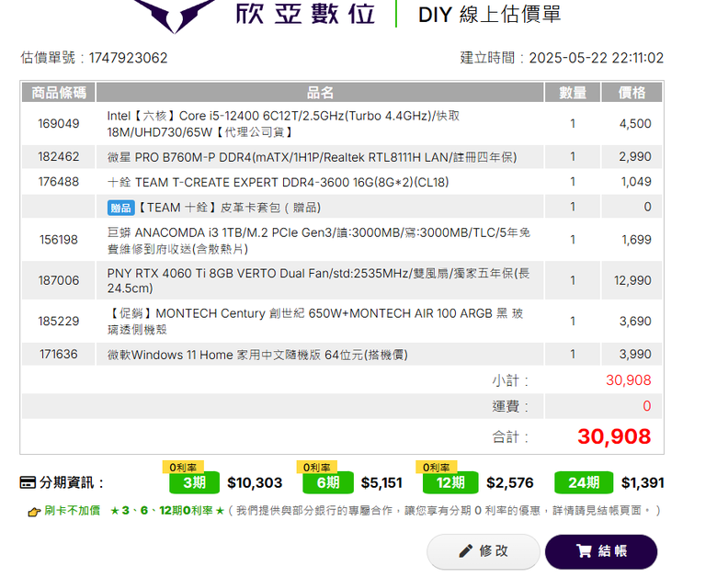
Task: Click the 巨蟒 ANACOMDA i3 1TB product name
Action: tap(319, 241)
